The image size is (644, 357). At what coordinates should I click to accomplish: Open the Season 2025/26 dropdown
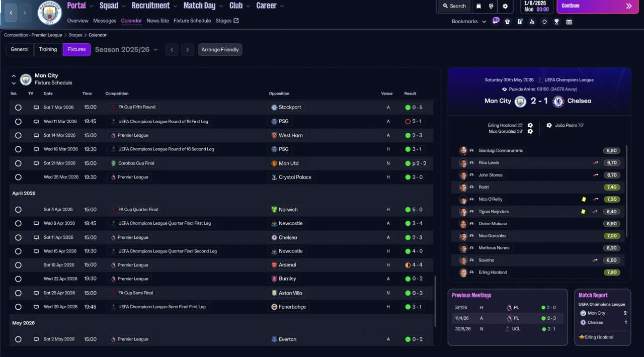(x=126, y=49)
